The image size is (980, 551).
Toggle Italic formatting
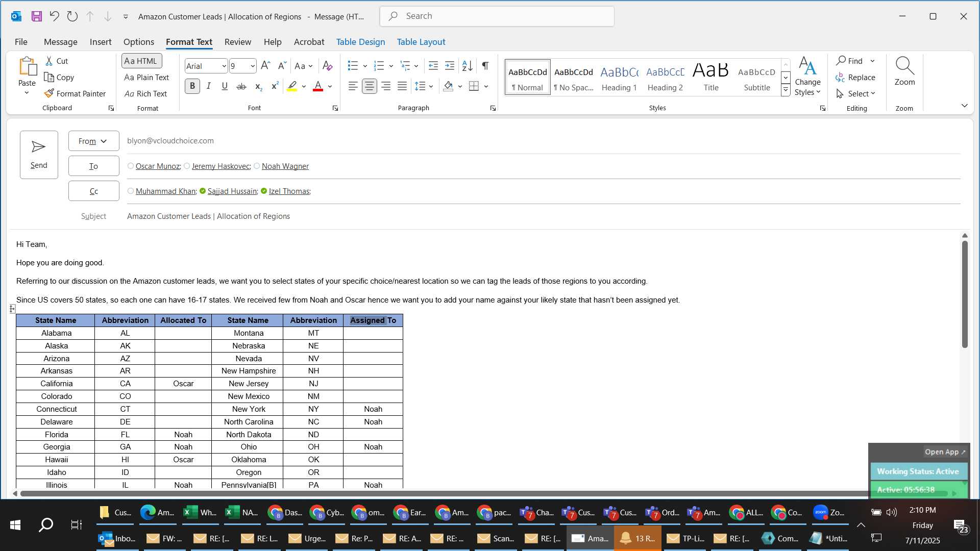(x=209, y=86)
